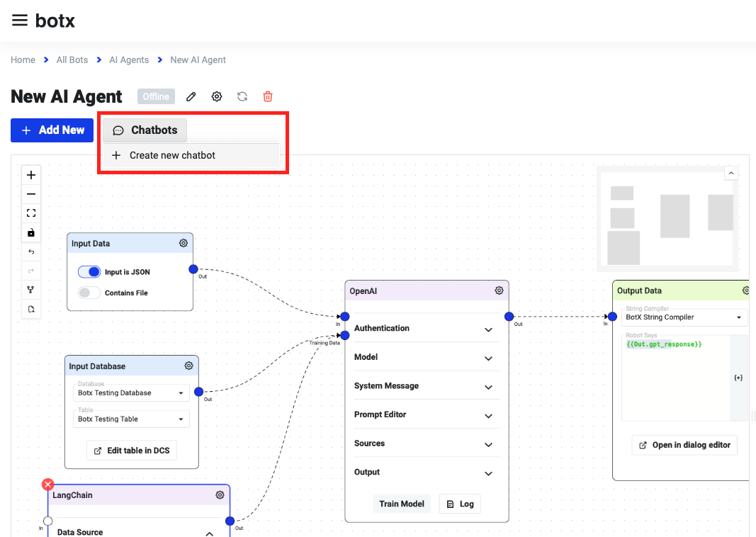756x537 pixels.
Task: Click the refresh agent icon
Action: tap(242, 97)
